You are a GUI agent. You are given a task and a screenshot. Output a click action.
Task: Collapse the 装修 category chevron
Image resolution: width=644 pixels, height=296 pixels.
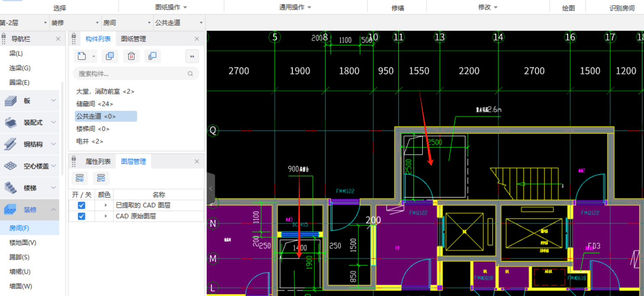pyautogui.click(x=54, y=210)
